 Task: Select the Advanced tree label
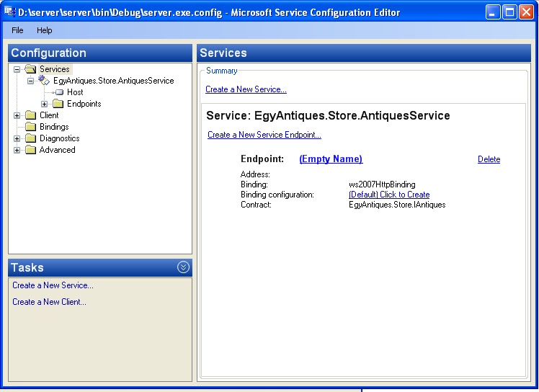click(x=58, y=150)
